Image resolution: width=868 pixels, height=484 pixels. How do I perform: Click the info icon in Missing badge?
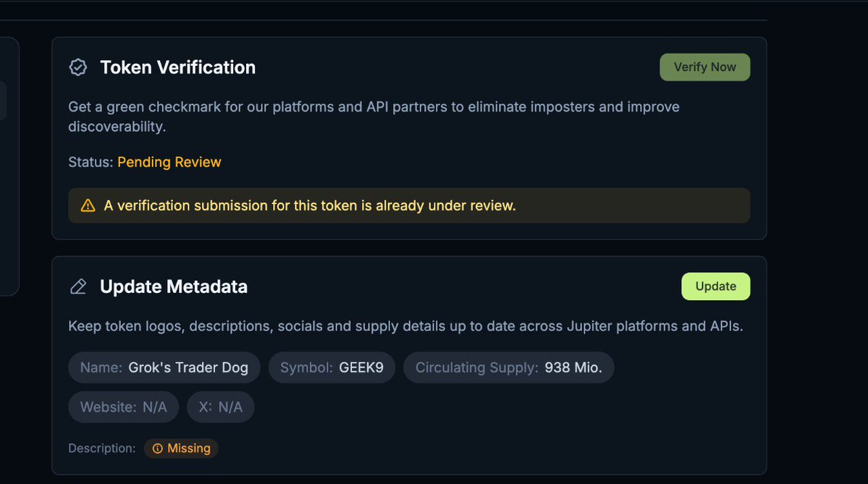[158, 449]
